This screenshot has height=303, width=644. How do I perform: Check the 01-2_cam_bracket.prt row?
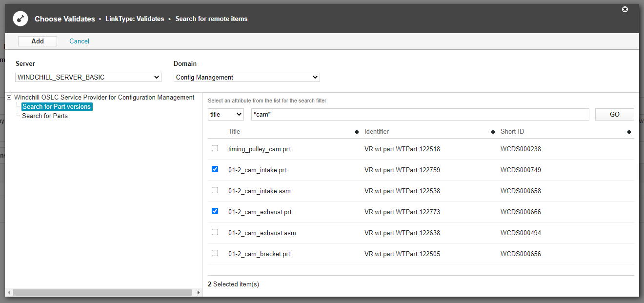coord(215,253)
